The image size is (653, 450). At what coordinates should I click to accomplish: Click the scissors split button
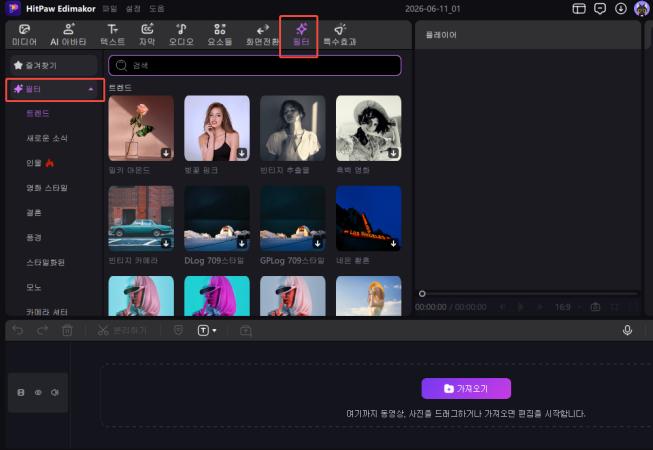(122, 331)
